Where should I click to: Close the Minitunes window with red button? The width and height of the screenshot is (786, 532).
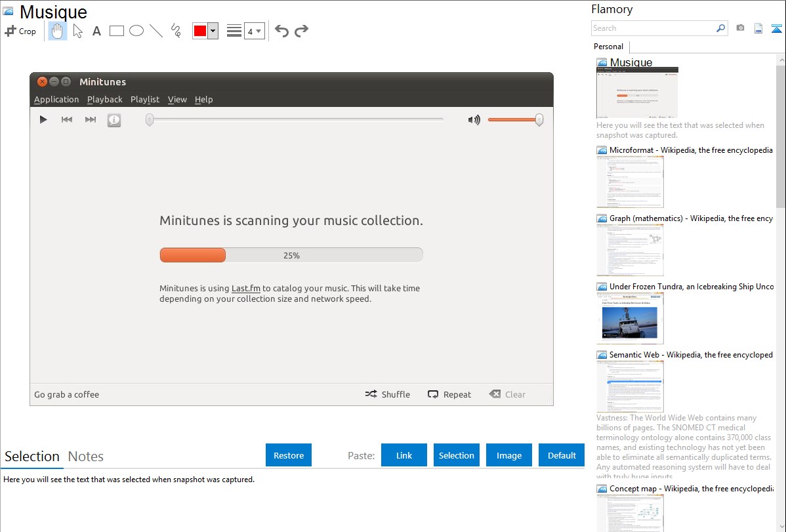click(x=42, y=82)
